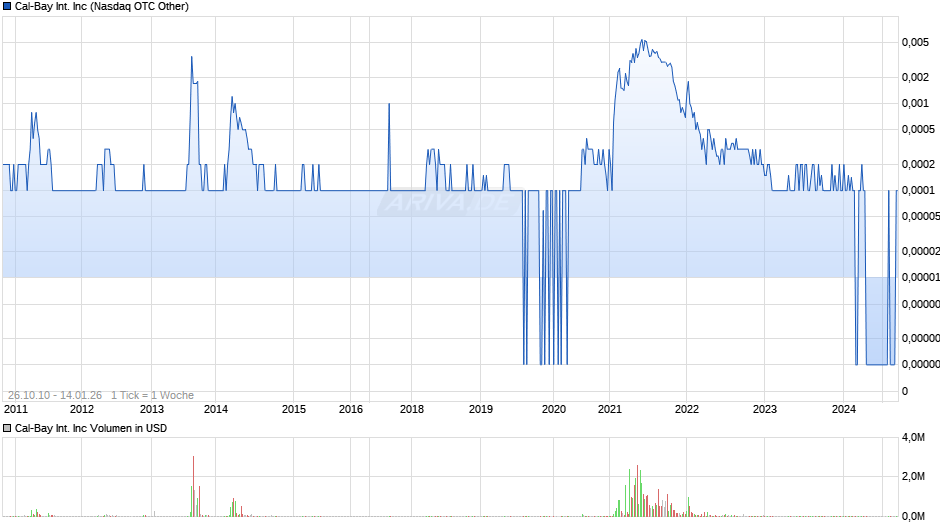Click the 0 value at price axis bottom
Image resolution: width=940 pixels, height=526 pixels.
(905, 391)
